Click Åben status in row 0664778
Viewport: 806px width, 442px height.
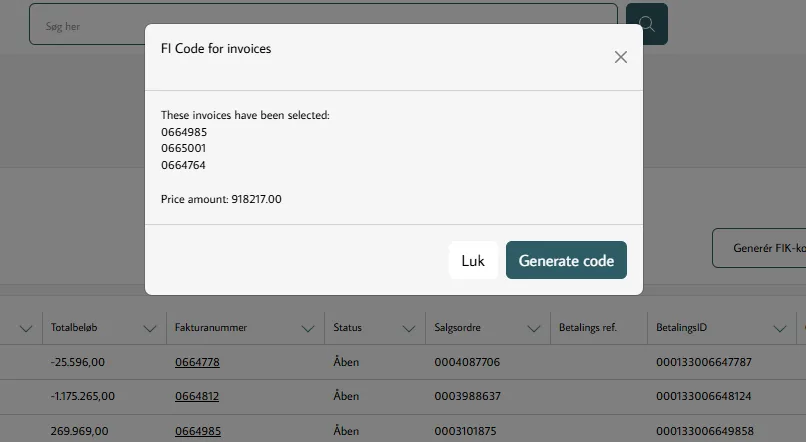click(346, 362)
